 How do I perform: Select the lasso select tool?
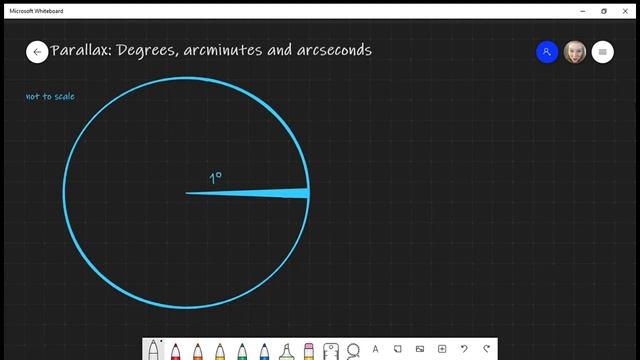[353, 351]
